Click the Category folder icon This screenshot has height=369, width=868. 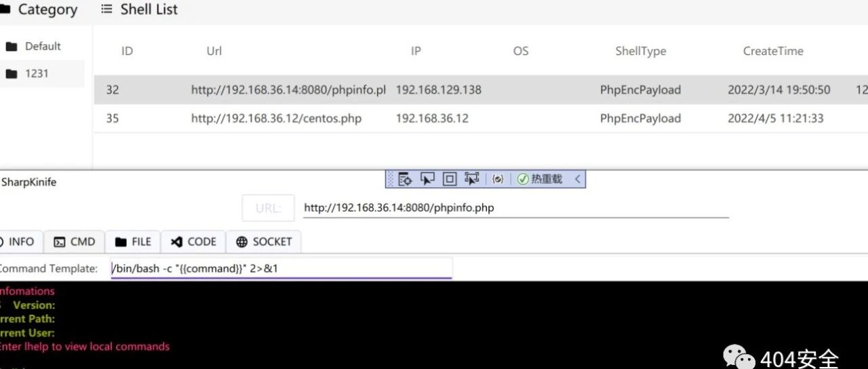click(x=4, y=9)
